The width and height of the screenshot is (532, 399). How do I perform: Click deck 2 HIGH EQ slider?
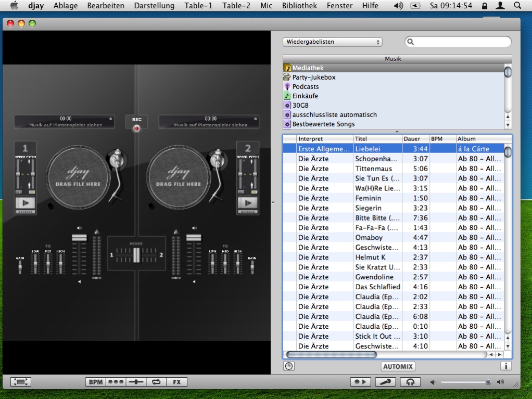238,264
